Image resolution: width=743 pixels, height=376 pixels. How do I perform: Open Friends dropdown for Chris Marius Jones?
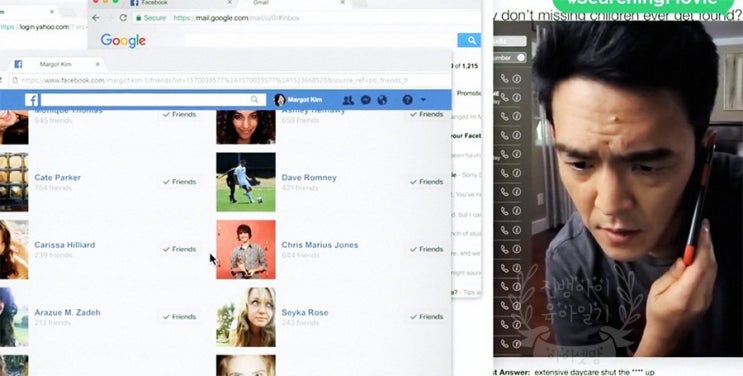[426, 249]
